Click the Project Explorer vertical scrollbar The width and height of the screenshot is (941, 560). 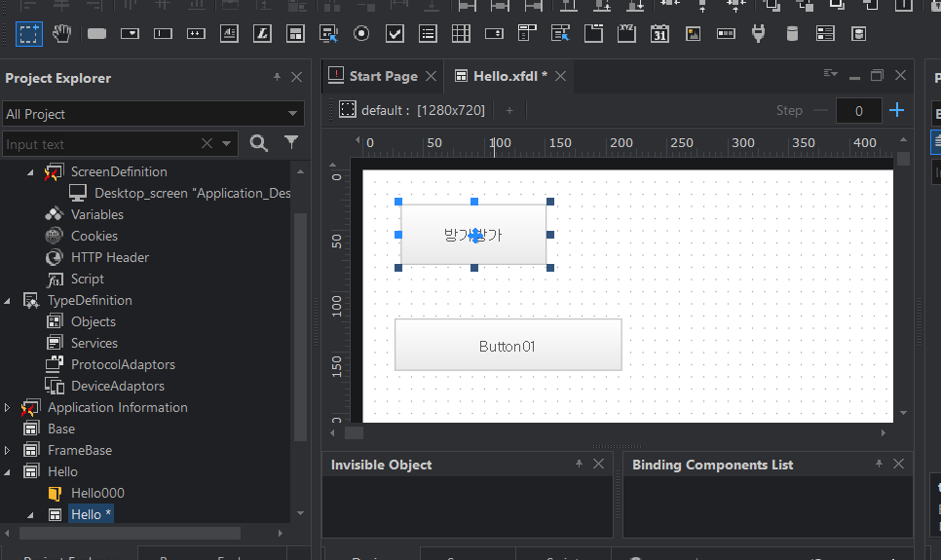(x=300, y=326)
